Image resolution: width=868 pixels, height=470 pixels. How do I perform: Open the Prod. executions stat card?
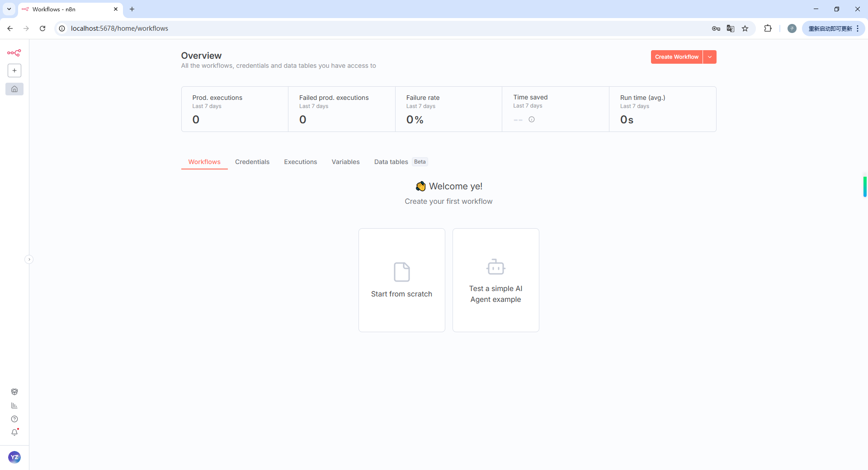pyautogui.click(x=235, y=109)
